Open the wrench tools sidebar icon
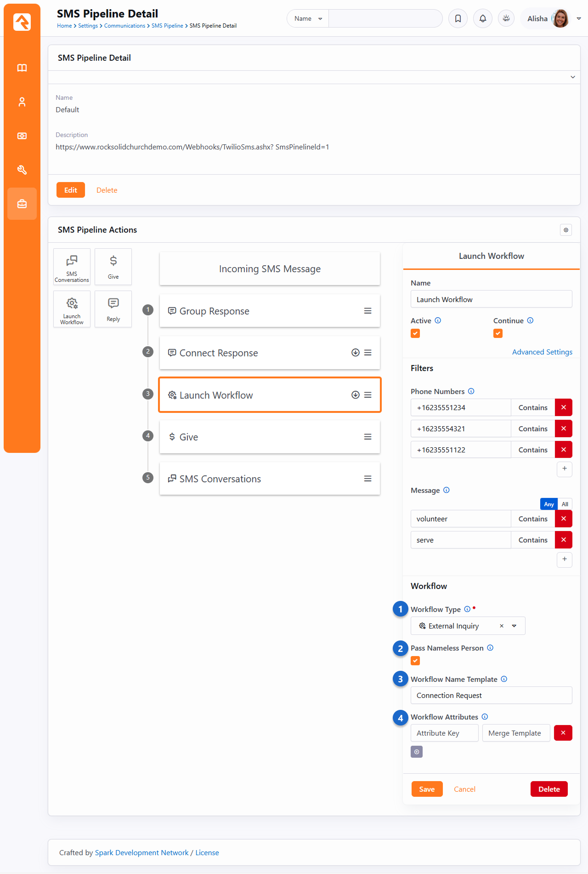588x874 pixels. pos(22,170)
